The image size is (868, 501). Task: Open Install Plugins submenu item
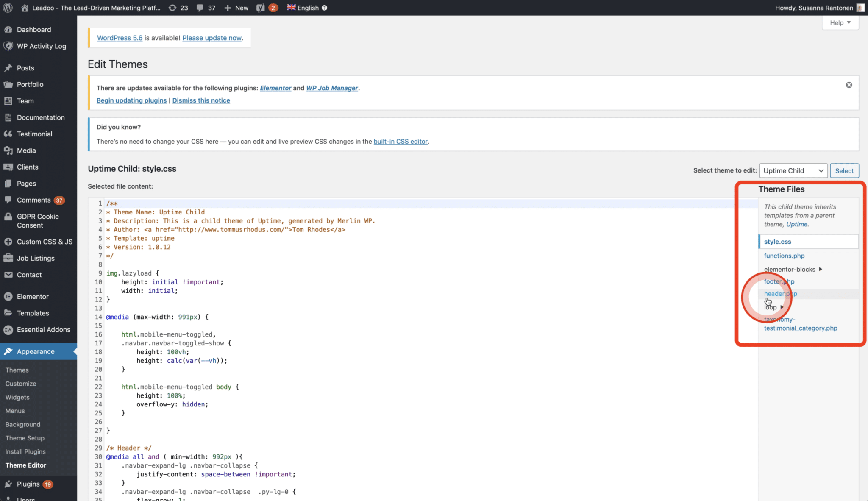[25, 451]
